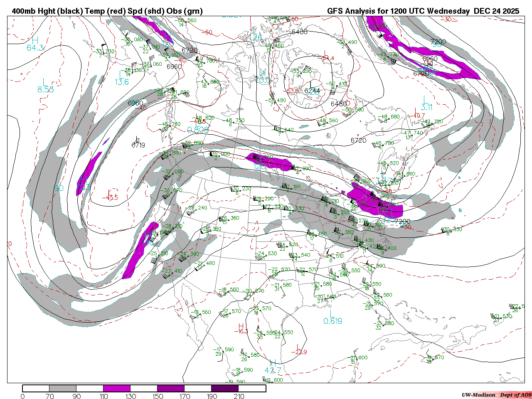The height and width of the screenshot is (399, 532).
Task: Select the cyan "0.808" wind speed label
Action: coord(198,130)
